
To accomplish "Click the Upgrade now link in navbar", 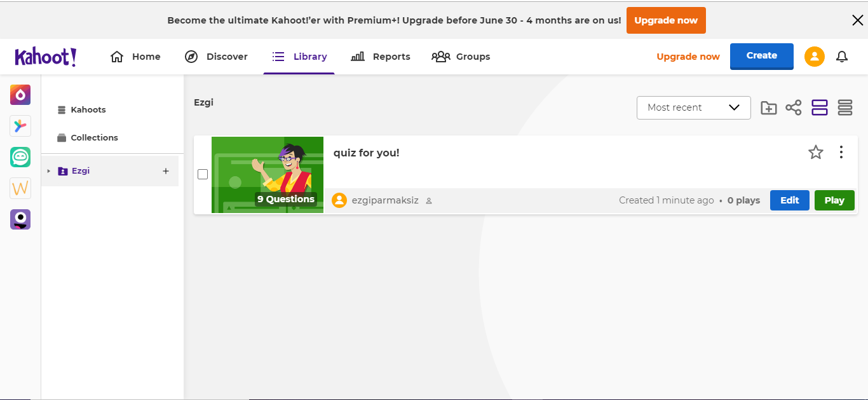I will [x=688, y=57].
